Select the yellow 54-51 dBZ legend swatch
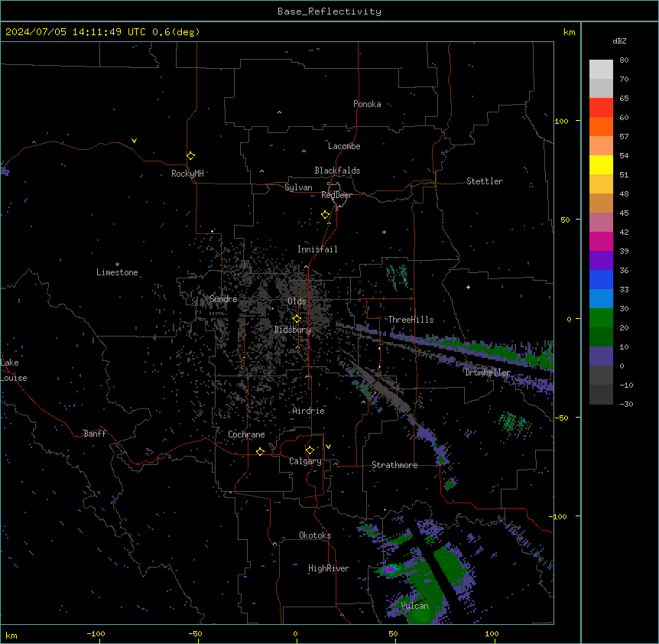The height and width of the screenshot is (644, 659). click(601, 165)
